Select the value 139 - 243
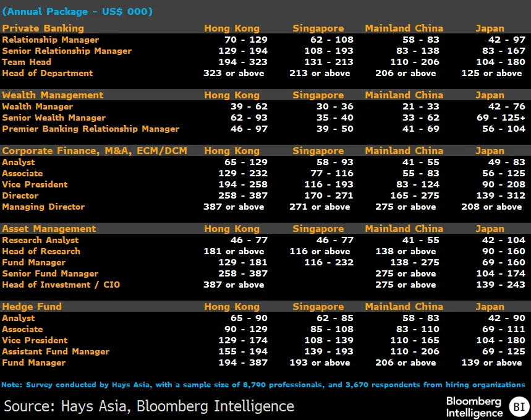Screen dimensions: 531x420 click(x=501, y=285)
